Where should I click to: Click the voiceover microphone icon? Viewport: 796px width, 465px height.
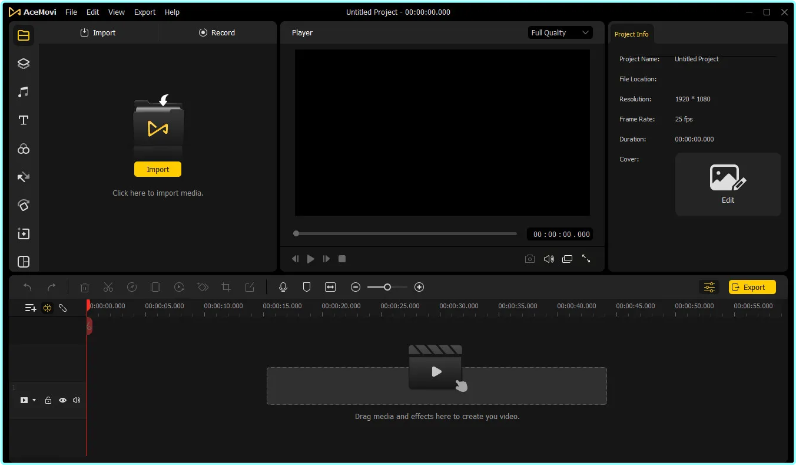pyautogui.click(x=283, y=287)
